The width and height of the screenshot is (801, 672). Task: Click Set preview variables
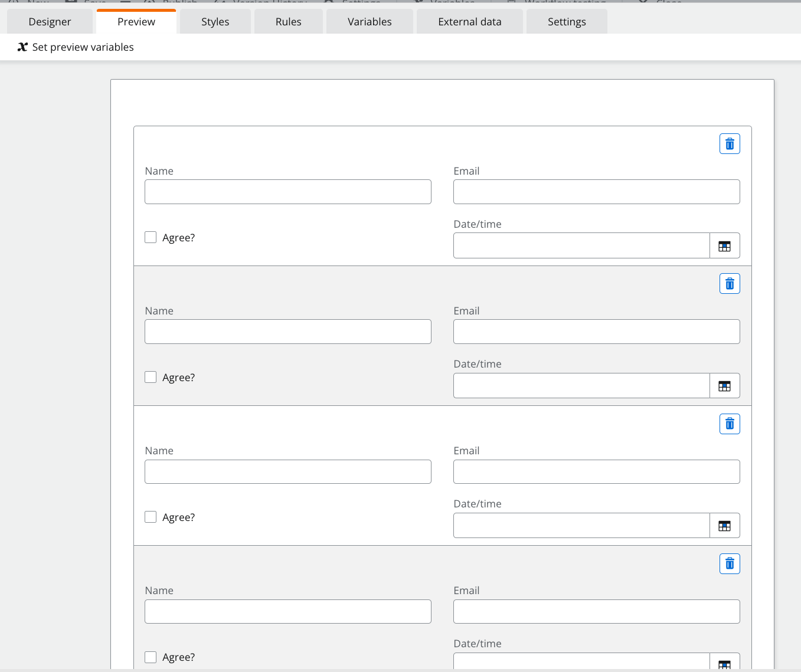click(83, 47)
